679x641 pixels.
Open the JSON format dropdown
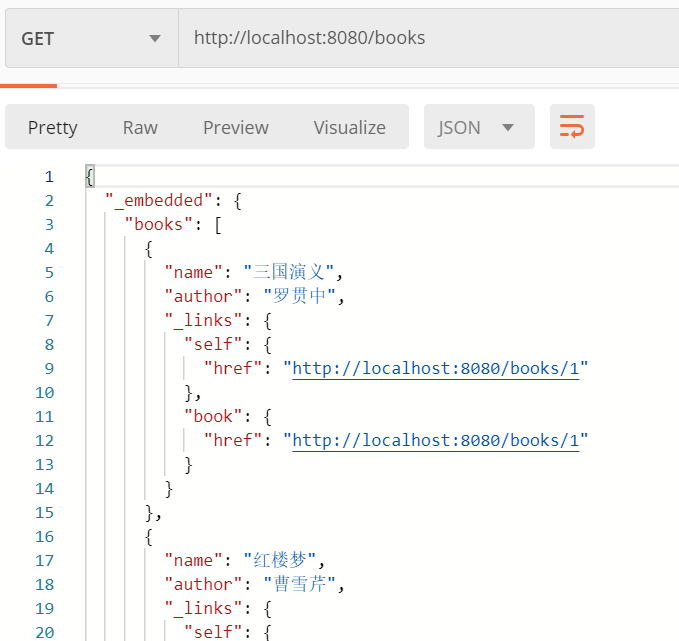(478, 127)
